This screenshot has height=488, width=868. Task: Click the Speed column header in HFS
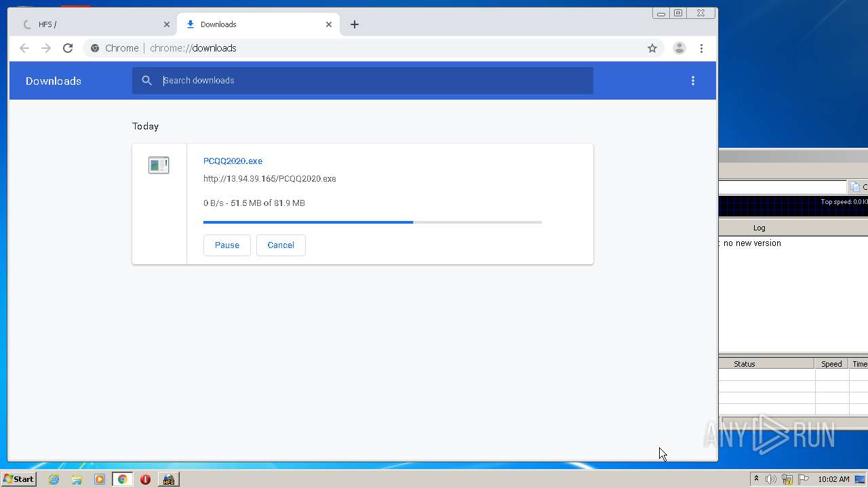tap(831, 364)
